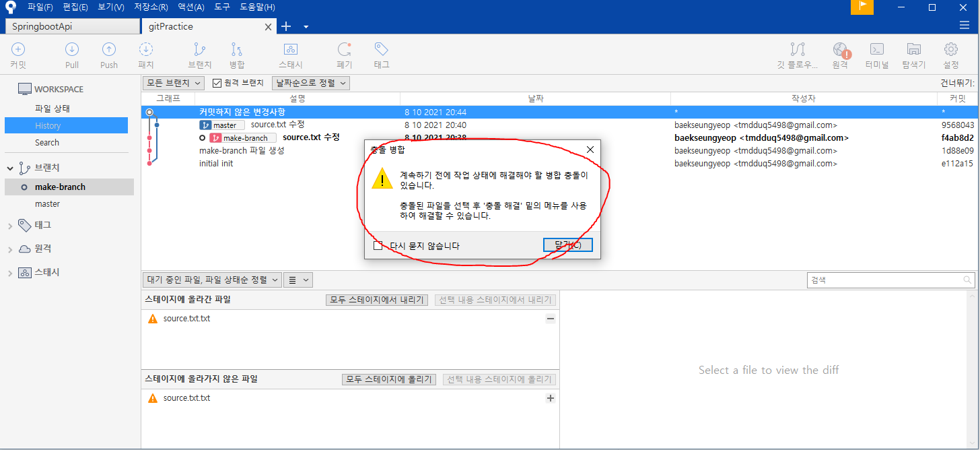Close the 충돌 병합 dialog with X
Viewport: 980px width, 450px height.
pyautogui.click(x=590, y=150)
